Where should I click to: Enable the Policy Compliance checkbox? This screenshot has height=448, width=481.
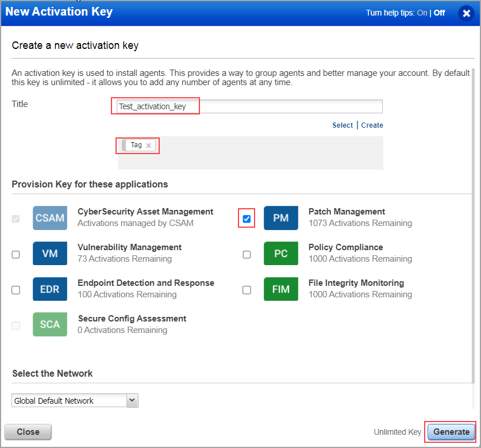coord(247,254)
